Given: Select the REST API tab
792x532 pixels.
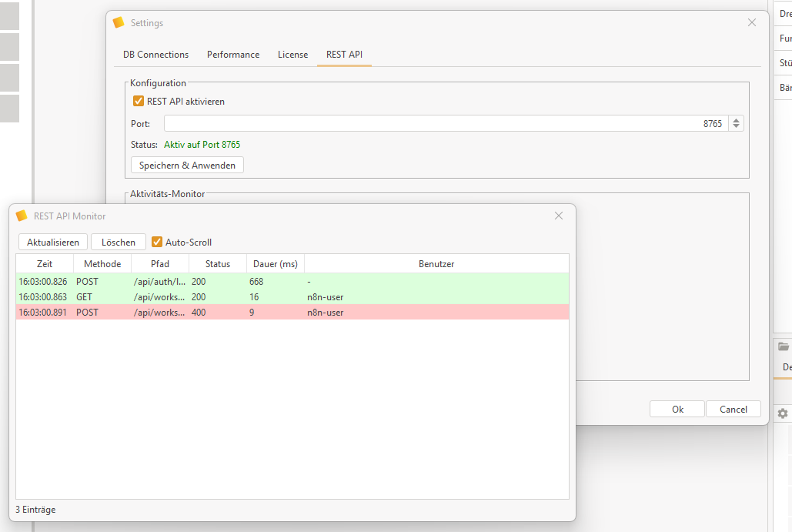Looking at the screenshot, I should tap(345, 55).
